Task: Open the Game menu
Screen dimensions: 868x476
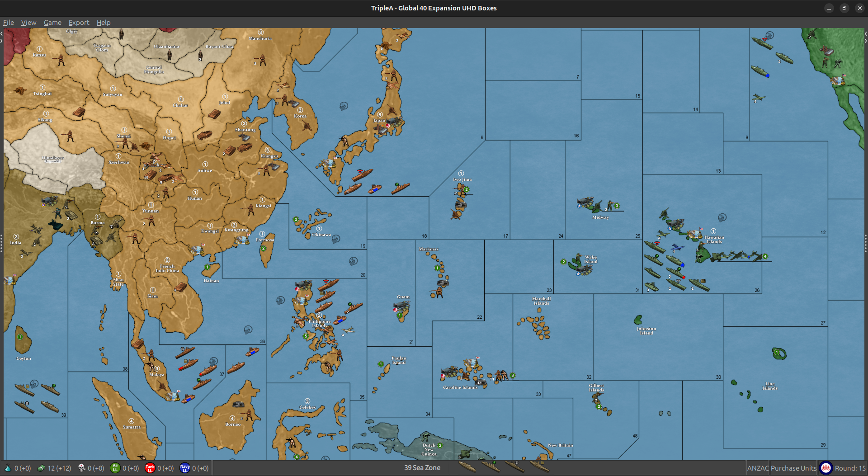Action: point(52,23)
